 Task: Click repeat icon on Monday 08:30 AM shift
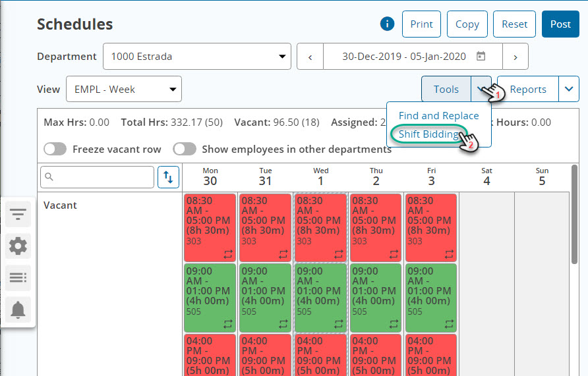[228, 254]
